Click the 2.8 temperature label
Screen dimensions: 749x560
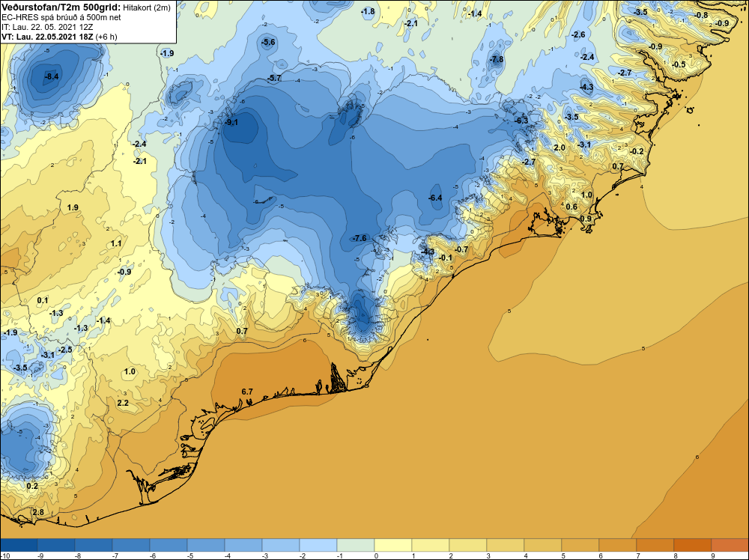click(x=38, y=512)
